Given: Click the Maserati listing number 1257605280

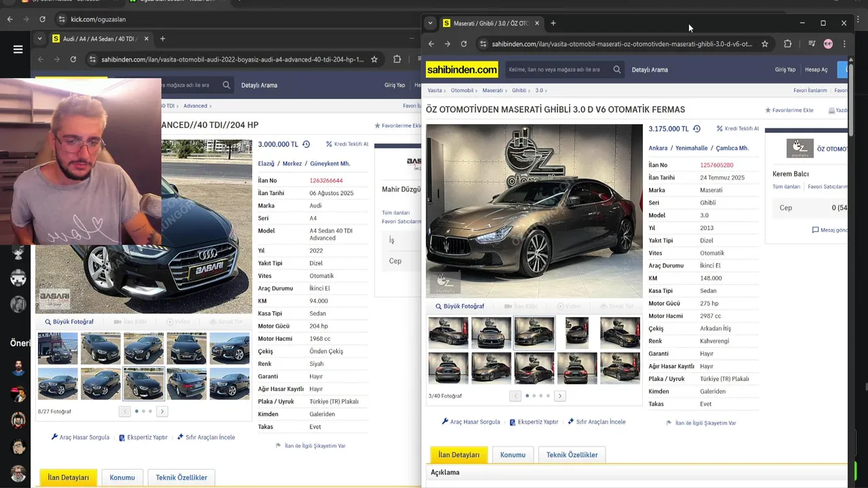Looking at the screenshot, I should 716,165.
